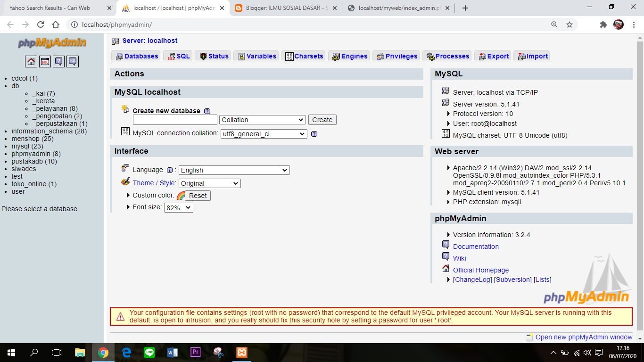
Task: Select the _pelayanan (8) database under db
Action: click(x=55, y=108)
